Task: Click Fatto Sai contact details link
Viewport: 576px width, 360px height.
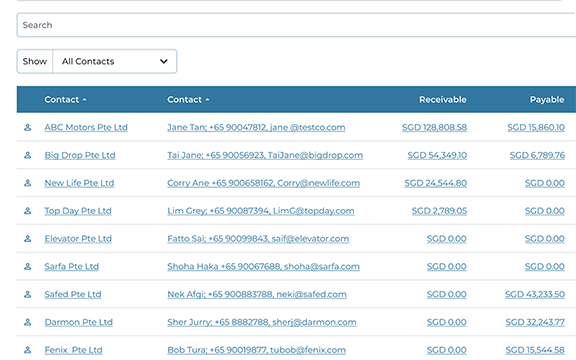Action: [258, 239]
